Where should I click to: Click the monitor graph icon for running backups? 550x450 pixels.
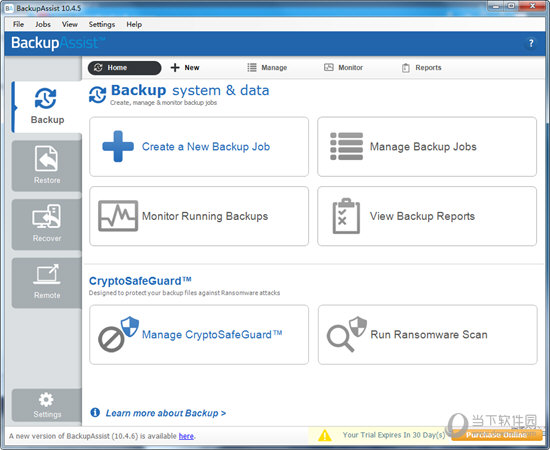tap(118, 216)
